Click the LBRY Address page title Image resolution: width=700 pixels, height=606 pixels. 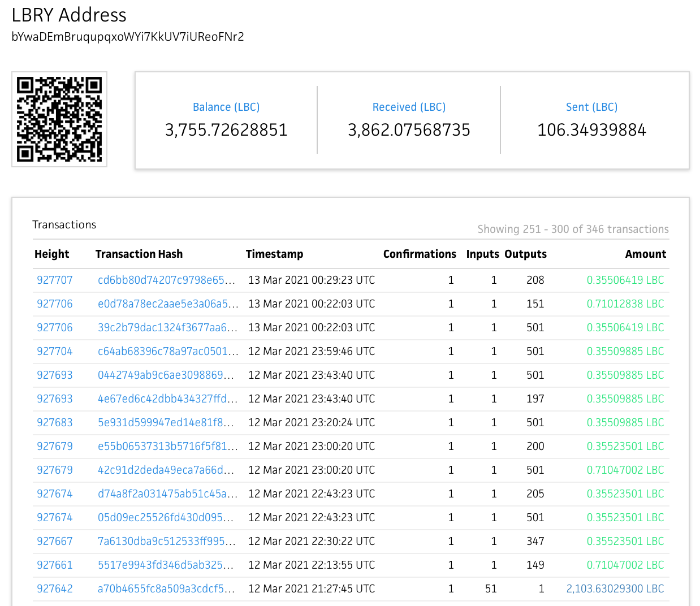point(69,15)
